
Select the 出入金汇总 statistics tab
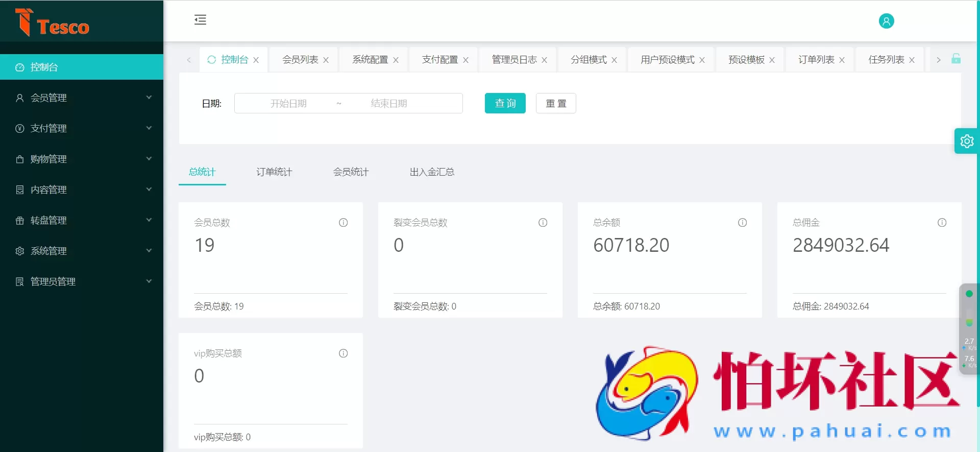(x=432, y=172)
